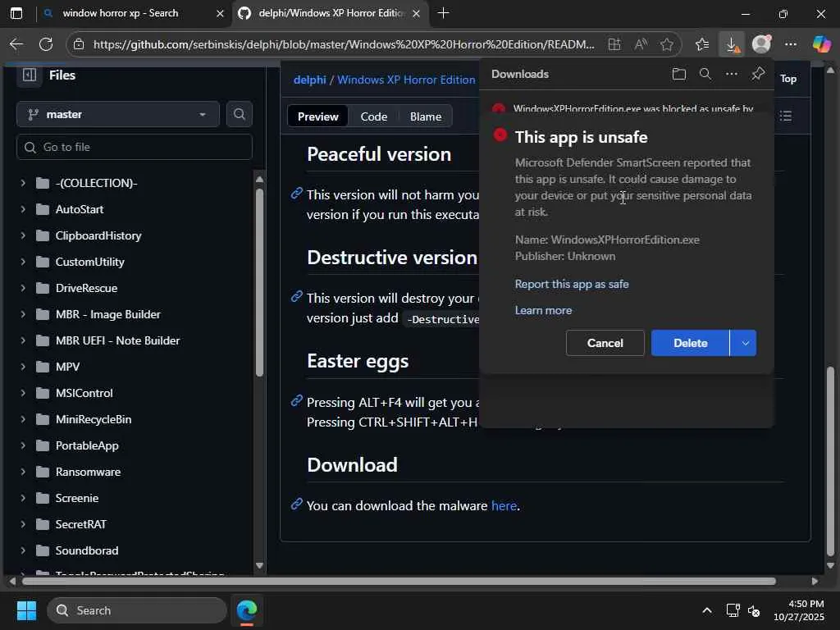Open Tab actions menu icon
This screenshot has width=840, height=630.
click(x=16, y=13)
